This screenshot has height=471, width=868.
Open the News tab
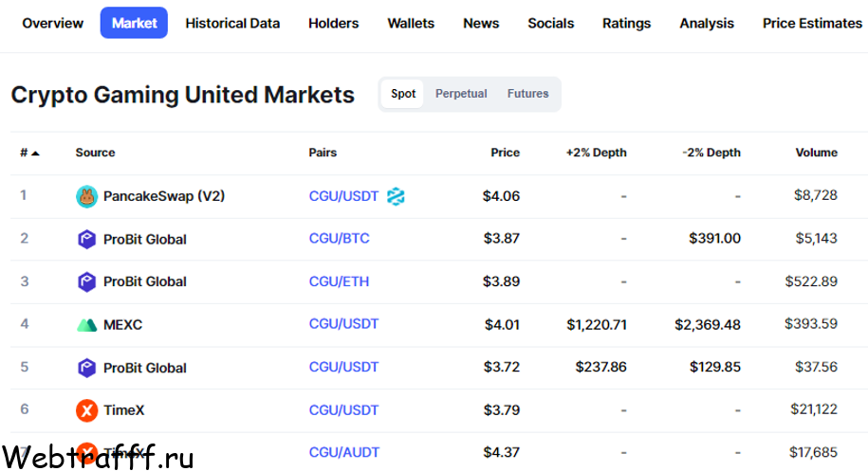[x=481, y=23]
